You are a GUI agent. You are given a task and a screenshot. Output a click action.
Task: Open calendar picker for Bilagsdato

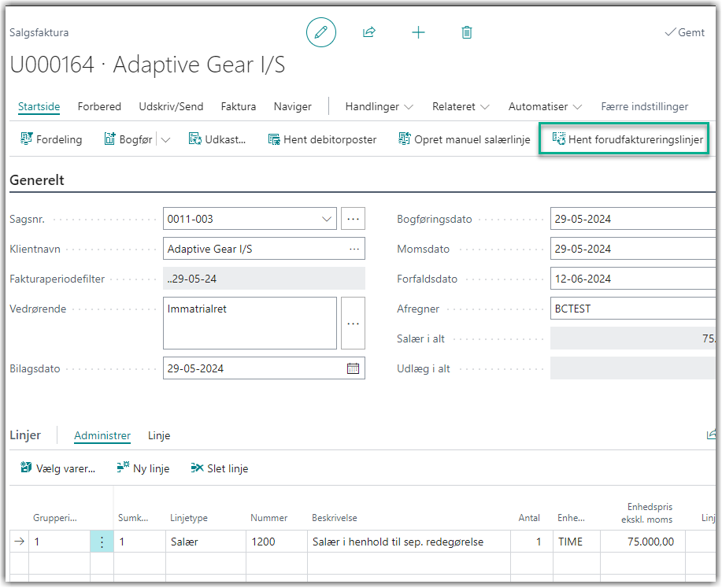354,368
